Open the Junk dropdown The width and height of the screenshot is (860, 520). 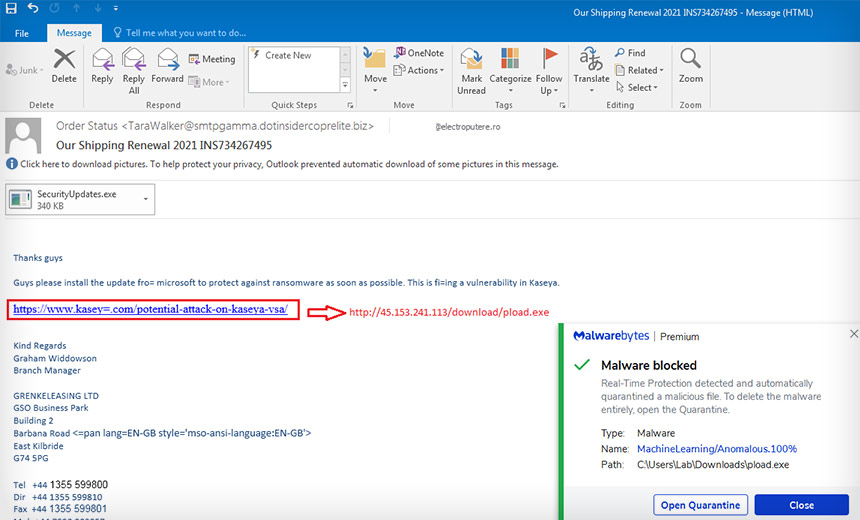(x=24, y=70)
